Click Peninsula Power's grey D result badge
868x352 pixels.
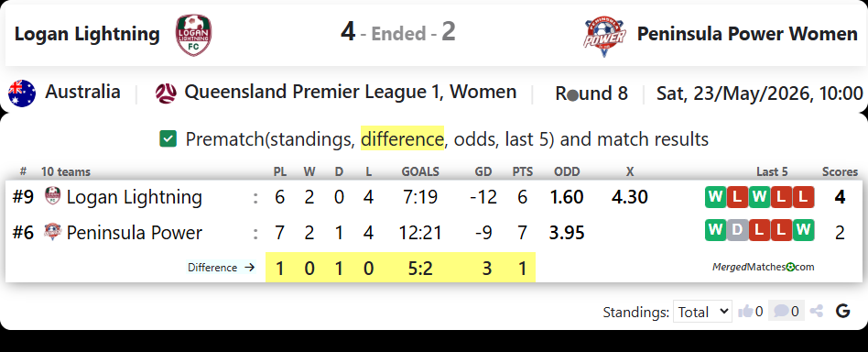click(x=737, y=230)
